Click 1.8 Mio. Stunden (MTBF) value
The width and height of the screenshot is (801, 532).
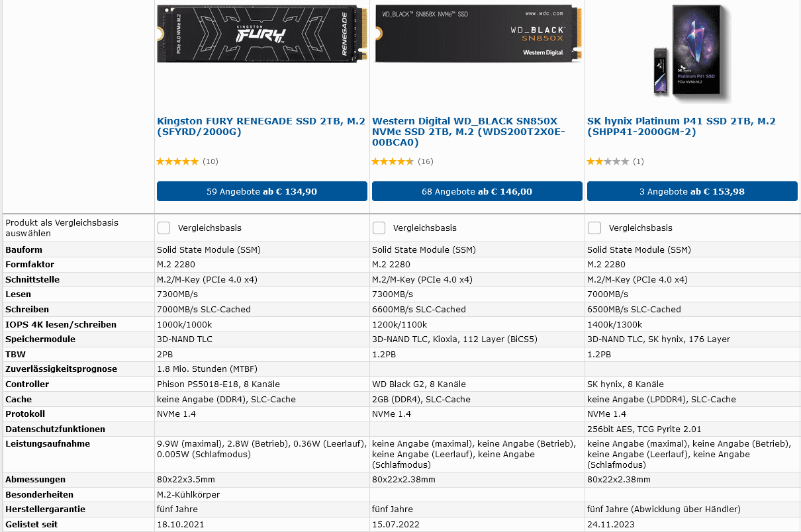click(207, 369)
